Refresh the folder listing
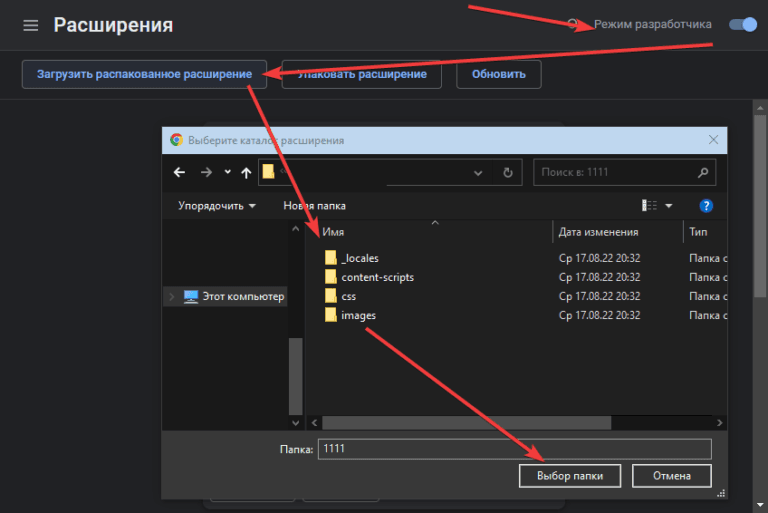The width and height of the screenshot is (768, 513). point(508,172)
